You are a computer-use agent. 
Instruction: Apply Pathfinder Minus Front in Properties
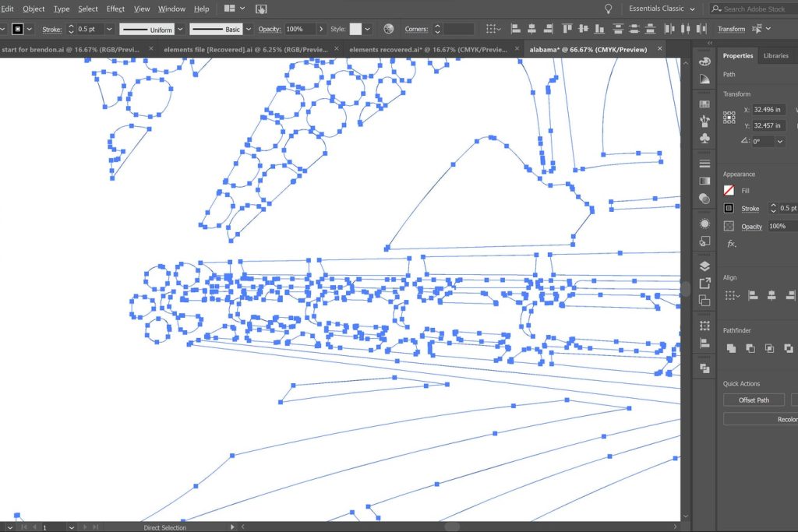750,348
